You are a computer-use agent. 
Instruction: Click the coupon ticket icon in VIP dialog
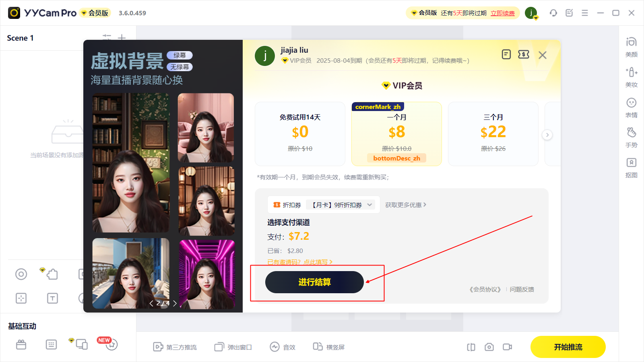[x=524, y=54]
